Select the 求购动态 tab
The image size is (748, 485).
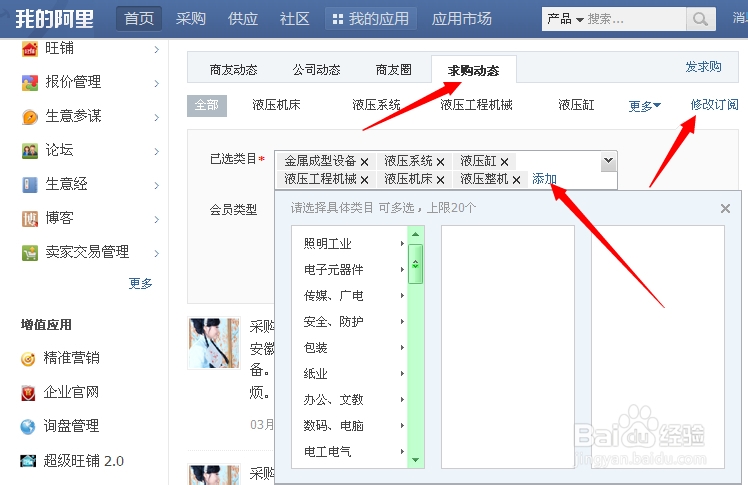(473, 71)
